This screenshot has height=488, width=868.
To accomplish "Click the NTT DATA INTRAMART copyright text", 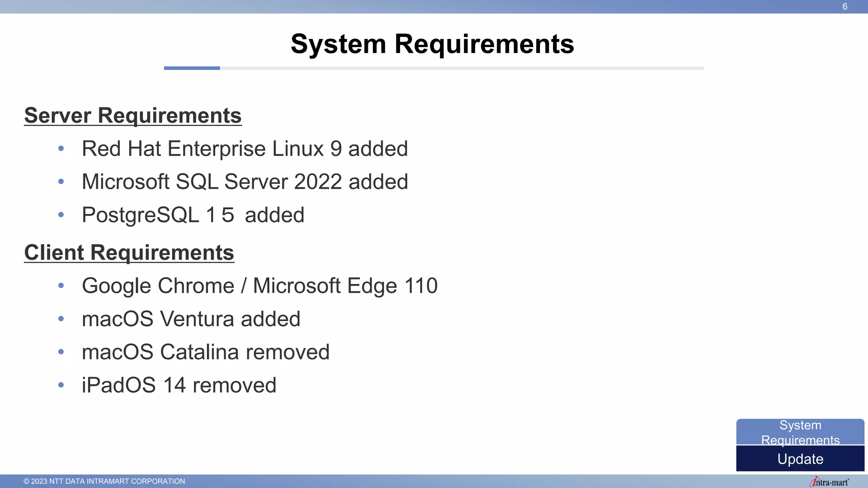I will (104, 481).
